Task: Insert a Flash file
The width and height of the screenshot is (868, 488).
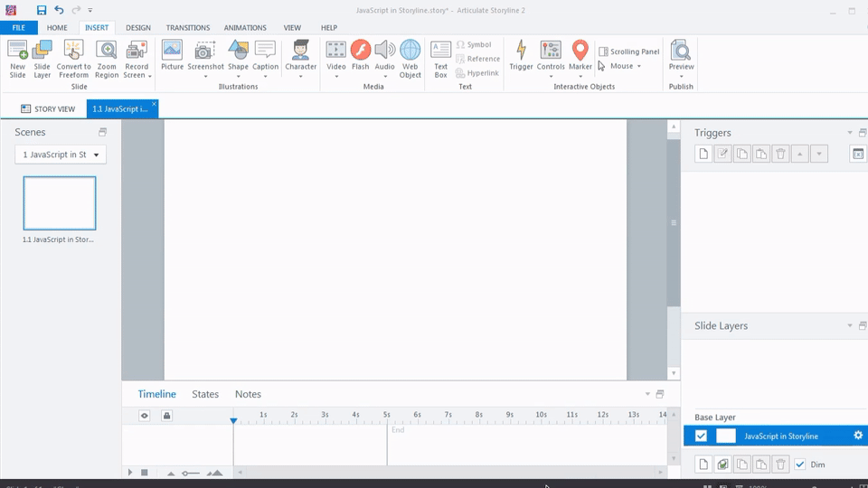Action: (x=361, y=55)
